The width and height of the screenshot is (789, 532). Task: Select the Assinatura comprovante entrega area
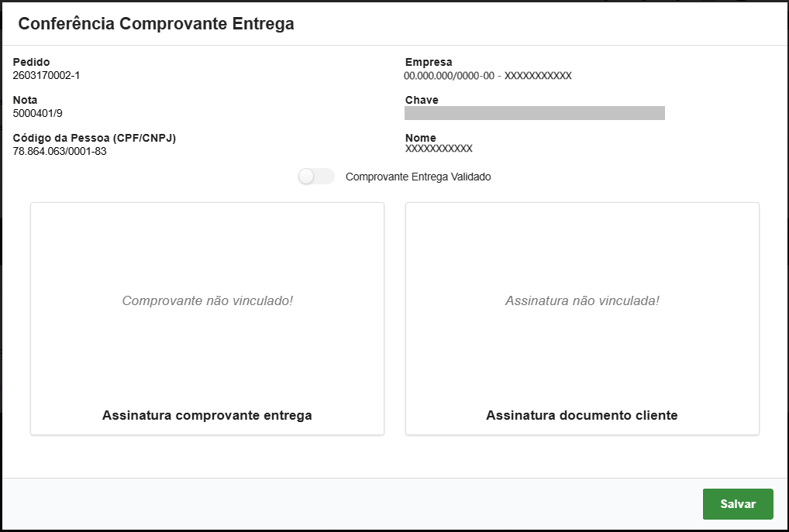point(207,416)
